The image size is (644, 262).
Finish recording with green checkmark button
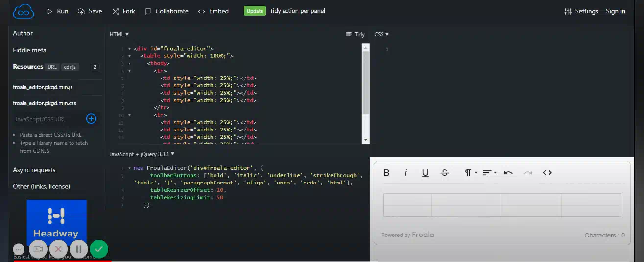coord(99,249)
